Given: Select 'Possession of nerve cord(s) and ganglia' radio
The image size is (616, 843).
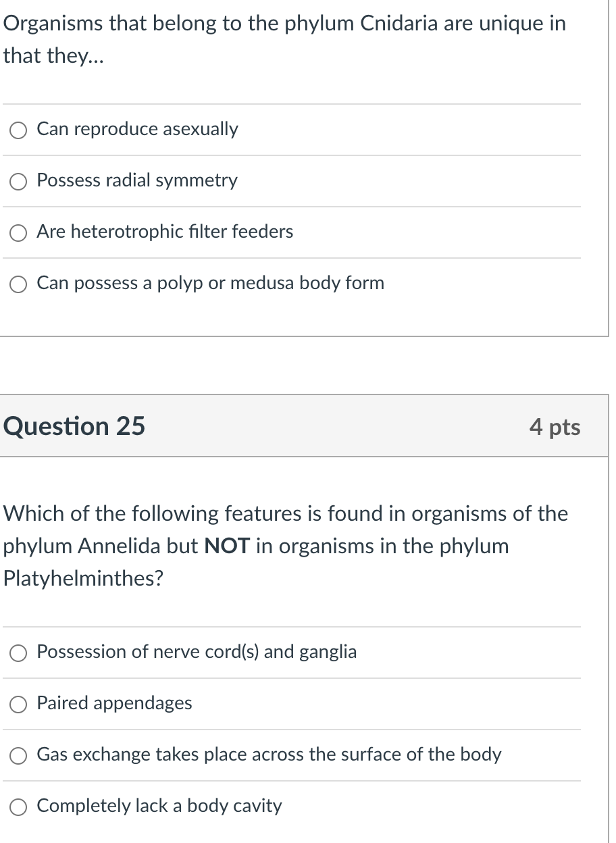Looking at the screenshot, I should pos(19,653).
